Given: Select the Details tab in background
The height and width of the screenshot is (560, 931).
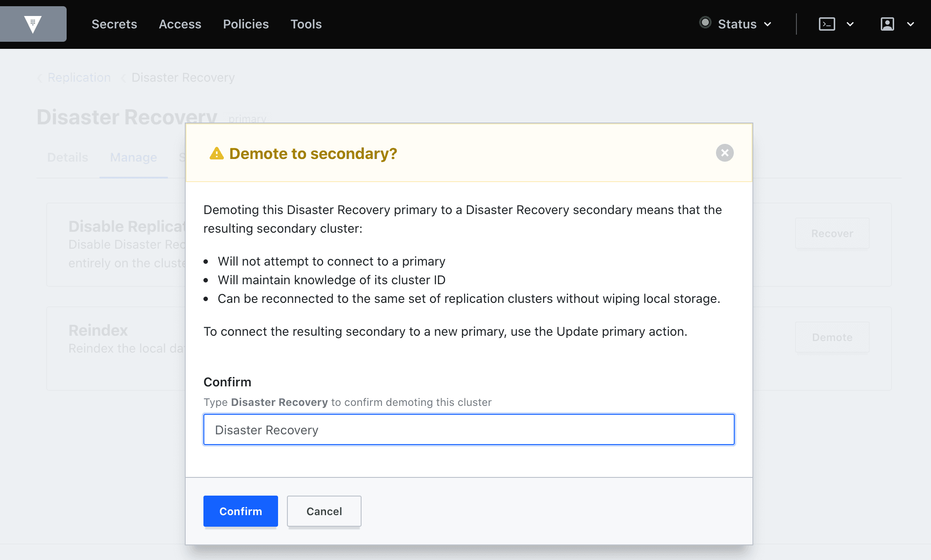Looking at the screenshot, I should click(67, 158).
